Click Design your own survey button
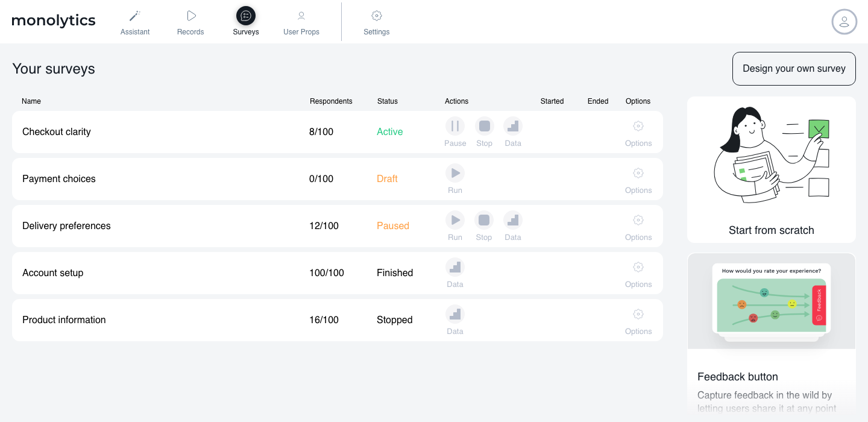Viewport: 868px width, 422px height. (x=794, y=69)
